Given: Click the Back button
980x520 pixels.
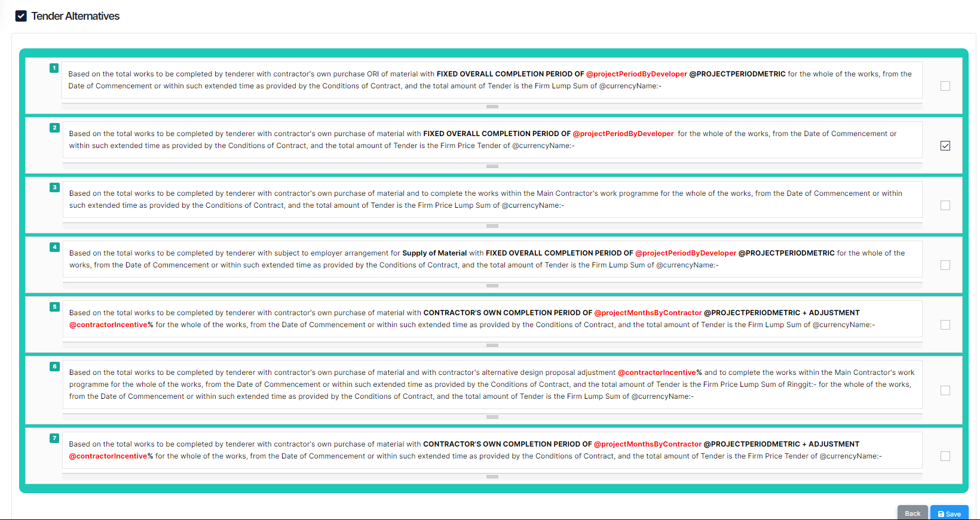Looking at the screenshot, I should click(x=912, y=513).
